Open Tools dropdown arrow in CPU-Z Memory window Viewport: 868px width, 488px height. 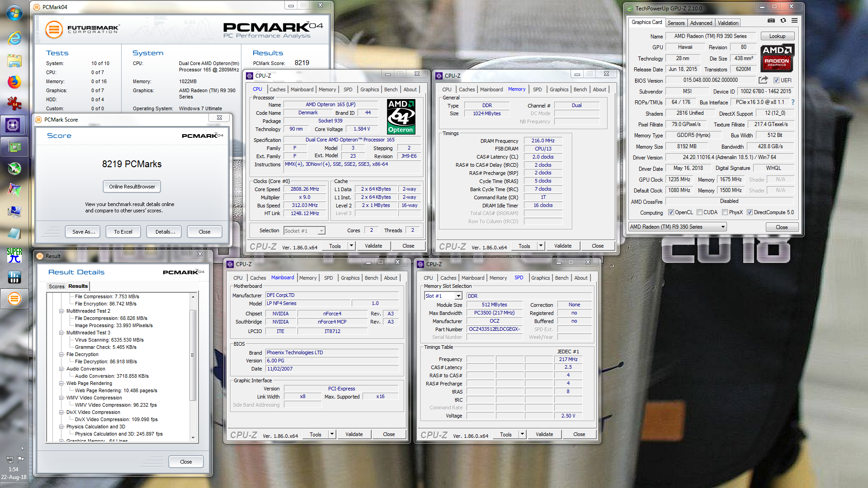point(541,246)
